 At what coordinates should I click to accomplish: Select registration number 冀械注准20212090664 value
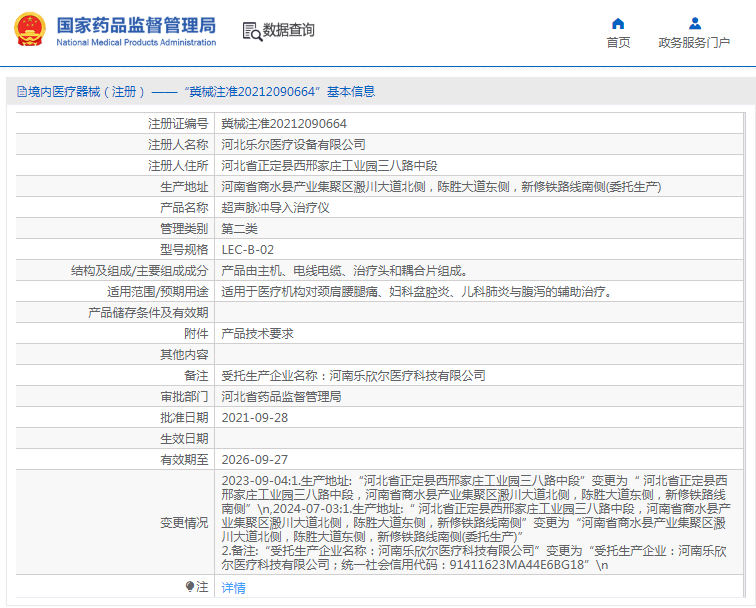tap(284, 124)
